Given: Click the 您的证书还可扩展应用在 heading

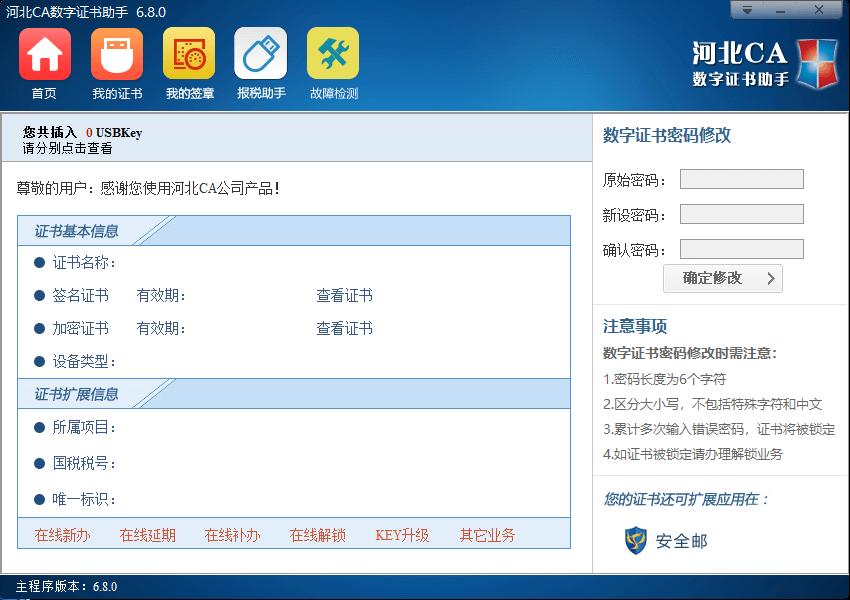Looking at the screenshot, I should pyautogui.click(x=685, y=499).
